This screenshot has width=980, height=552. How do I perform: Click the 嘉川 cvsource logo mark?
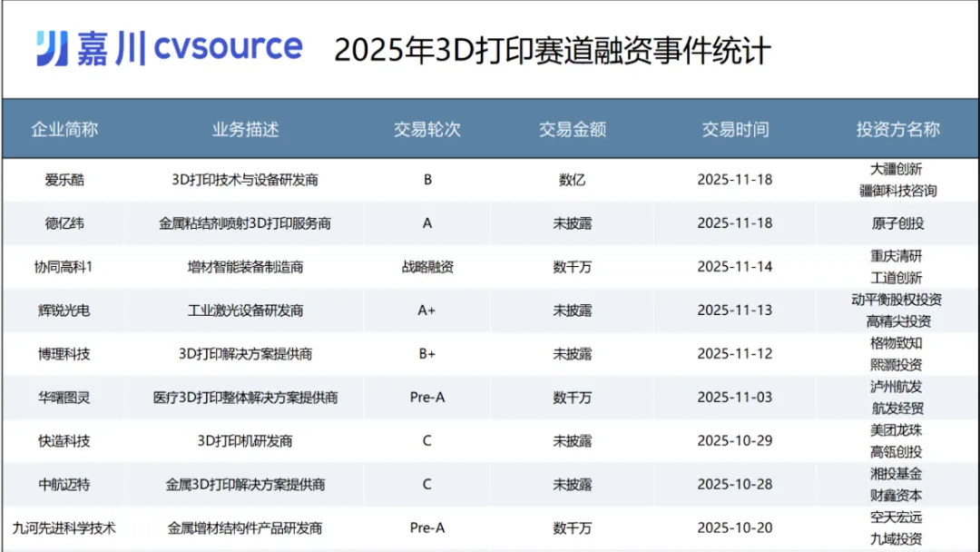[x=169, y=48]
